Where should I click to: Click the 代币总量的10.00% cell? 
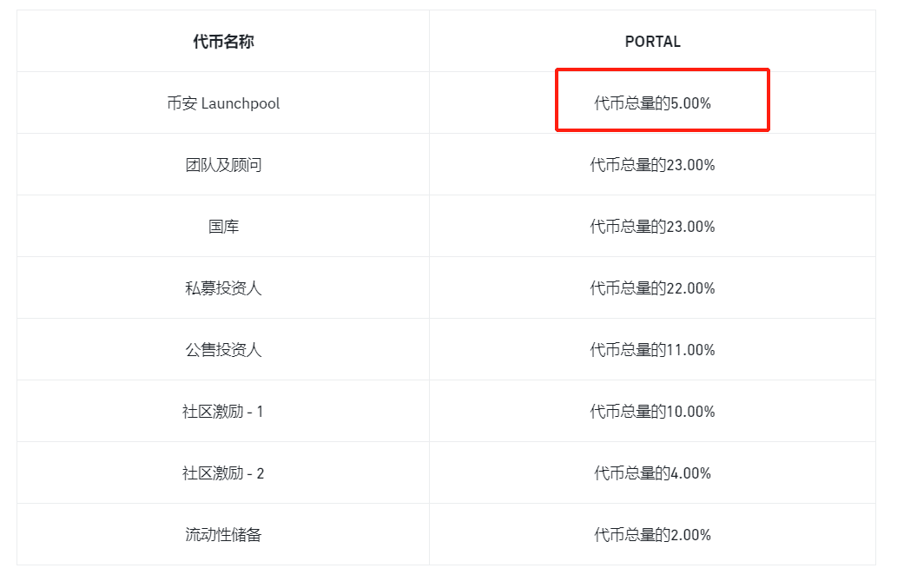click(652, 412)
